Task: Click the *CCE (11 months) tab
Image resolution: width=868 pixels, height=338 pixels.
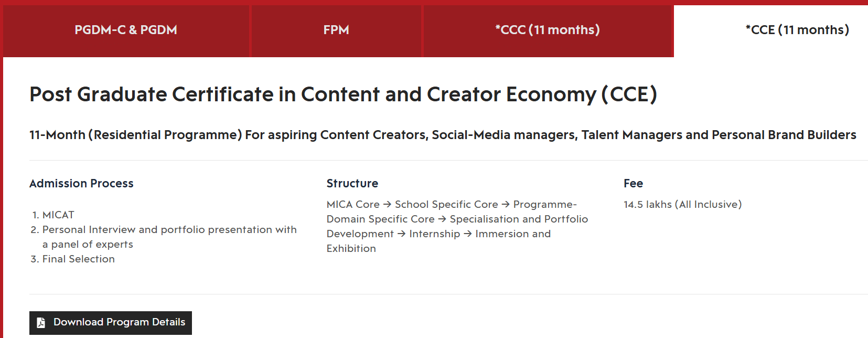Action: 797,30
